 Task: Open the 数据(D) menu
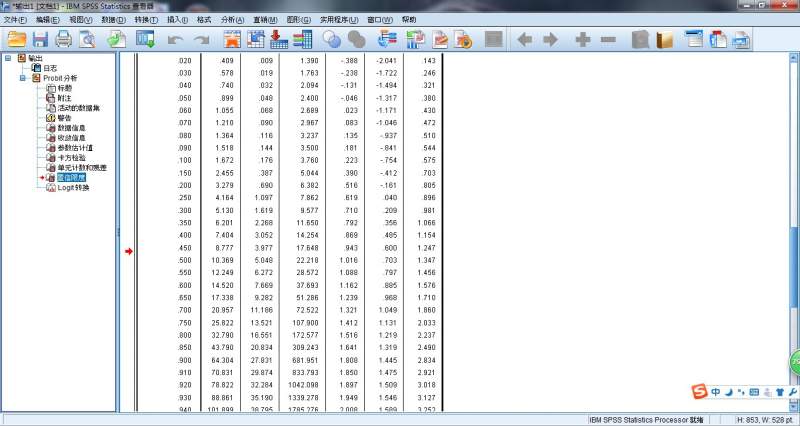(x=113, y=20)
